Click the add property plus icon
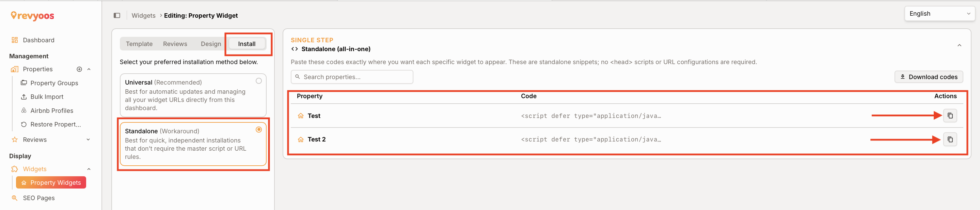The image size is (980, 210). click(x=79, y=69)
